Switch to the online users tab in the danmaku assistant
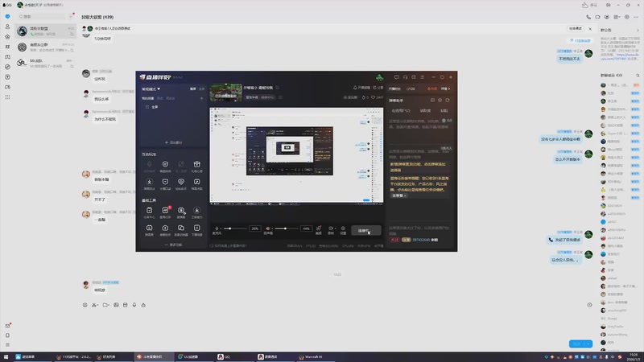Screen dimensions: 644x362 400,111
